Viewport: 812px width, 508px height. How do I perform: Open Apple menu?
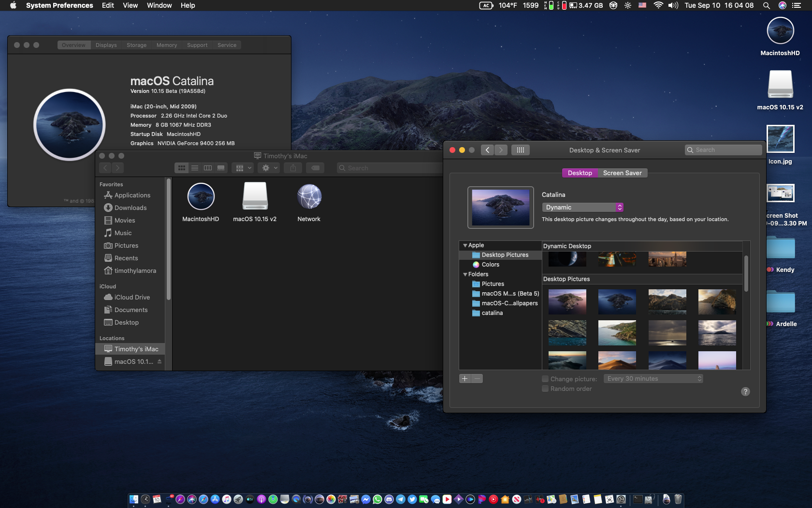13,5
